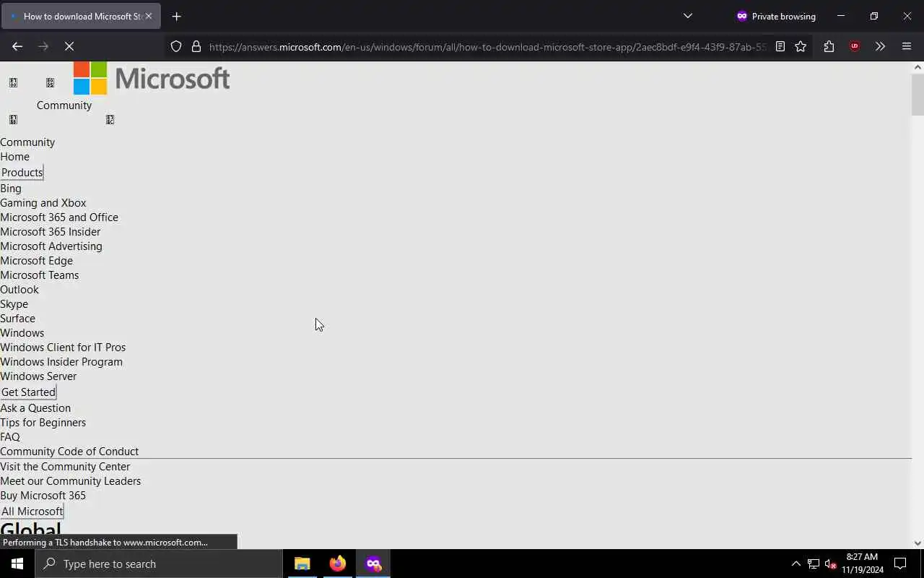The width and height of the screenshot is (924, 578).
Task: Open Microsoft 365 and Office
Action: [x=59, y=217]
